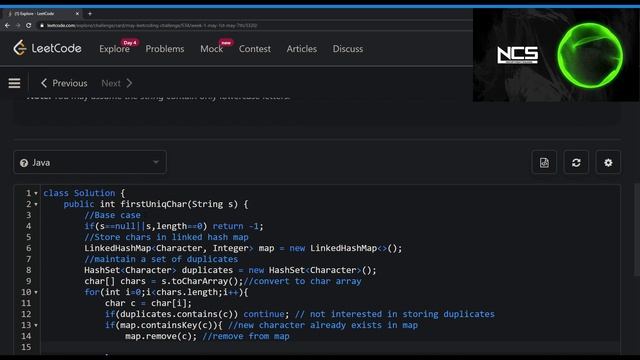Collapse the firstUniqChar method fold arrow on line 2
640x360 pixels.
coord(36,204)
